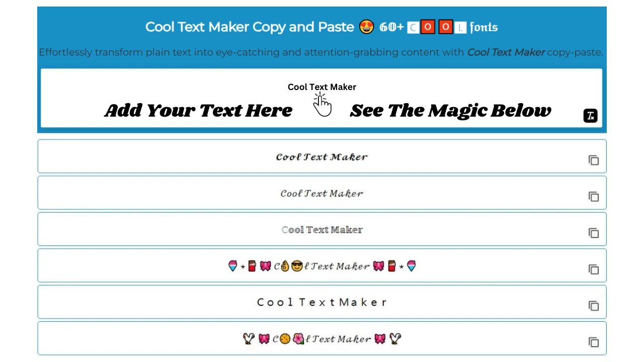Clear the input using the Tx icon

(x=590, y=116)
